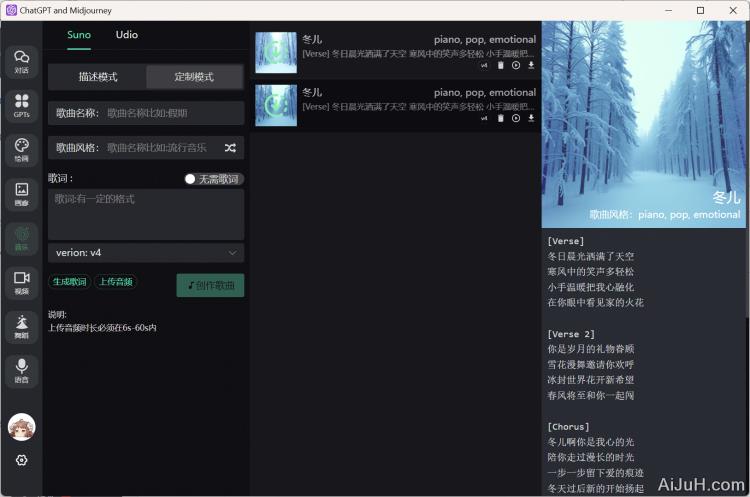
Task: Delete the first 冬儿 song with trash icon
Action: tap(501, 65)
